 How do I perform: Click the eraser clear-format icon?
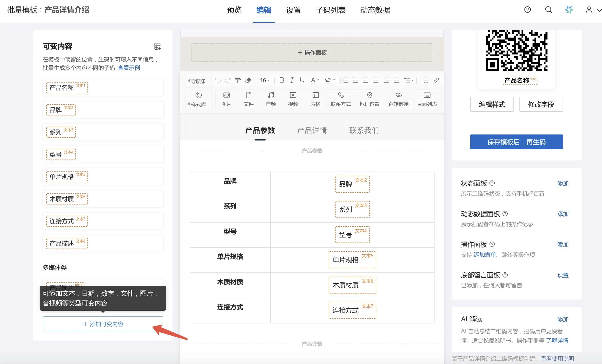248,80
